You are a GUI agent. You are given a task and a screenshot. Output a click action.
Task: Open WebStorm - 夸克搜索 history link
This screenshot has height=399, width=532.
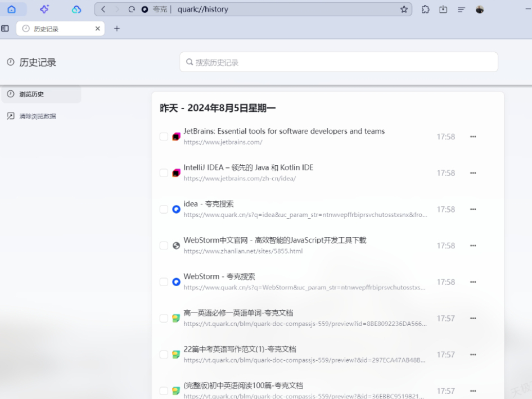click(219, 276)
